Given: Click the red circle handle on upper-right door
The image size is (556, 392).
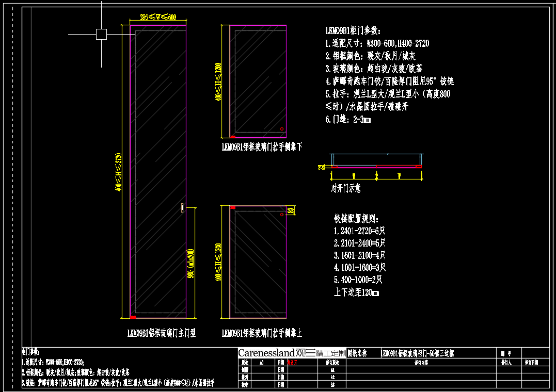Looking at the screenshot, I should [281, 129].
